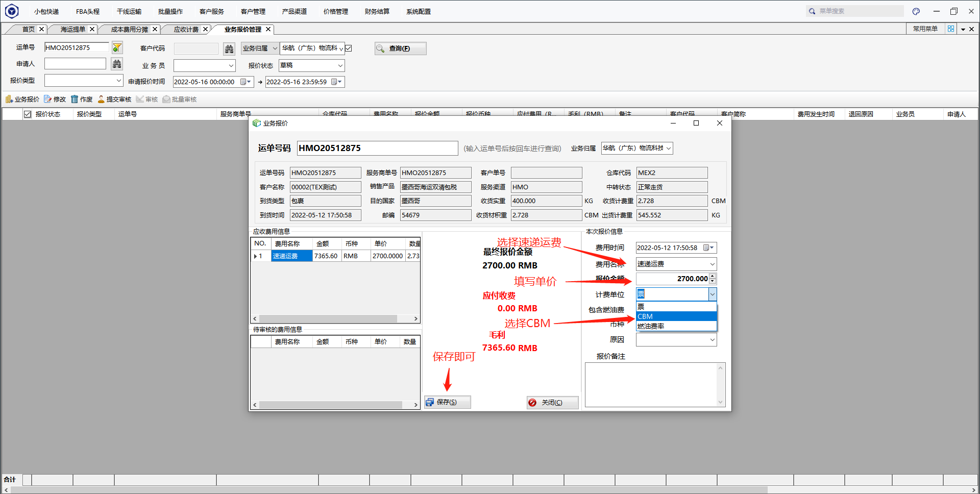This screenshot has width=980, height=494.
Task: Switch to the 海运提单 tab
Action: [73, 29]
